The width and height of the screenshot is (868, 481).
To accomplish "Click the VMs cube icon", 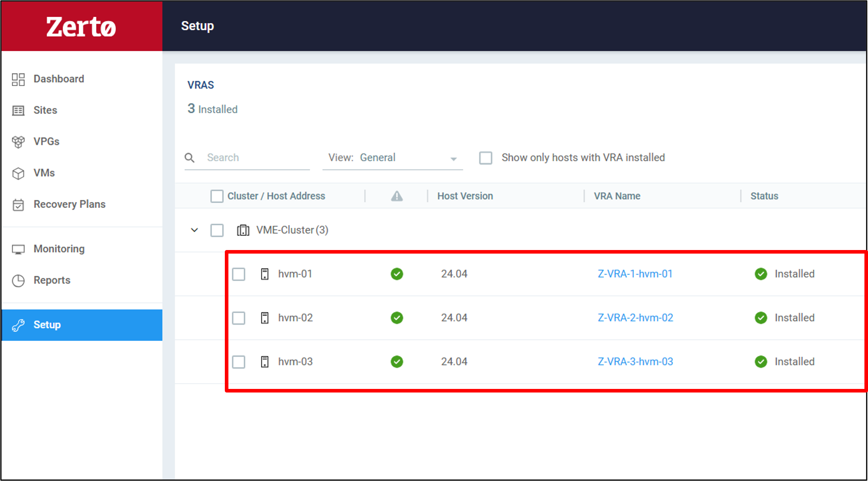I will (x=18, y=173).
